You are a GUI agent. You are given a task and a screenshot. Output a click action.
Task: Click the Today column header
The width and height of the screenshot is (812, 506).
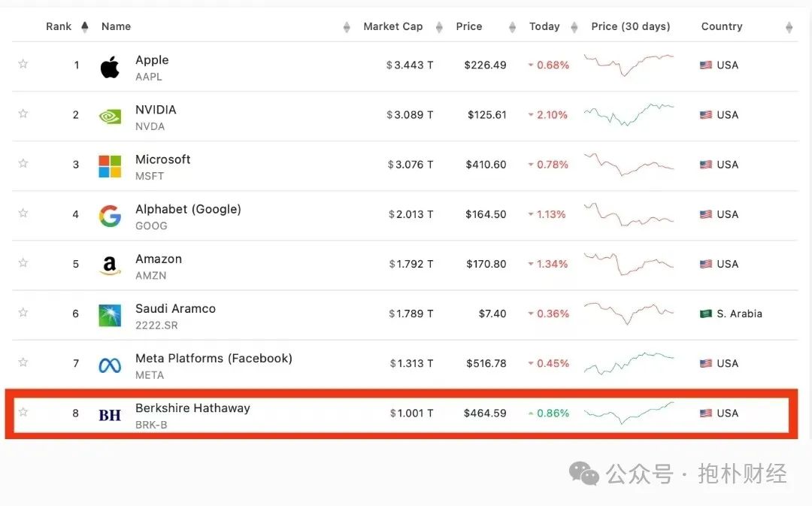(x=544, y=26)
